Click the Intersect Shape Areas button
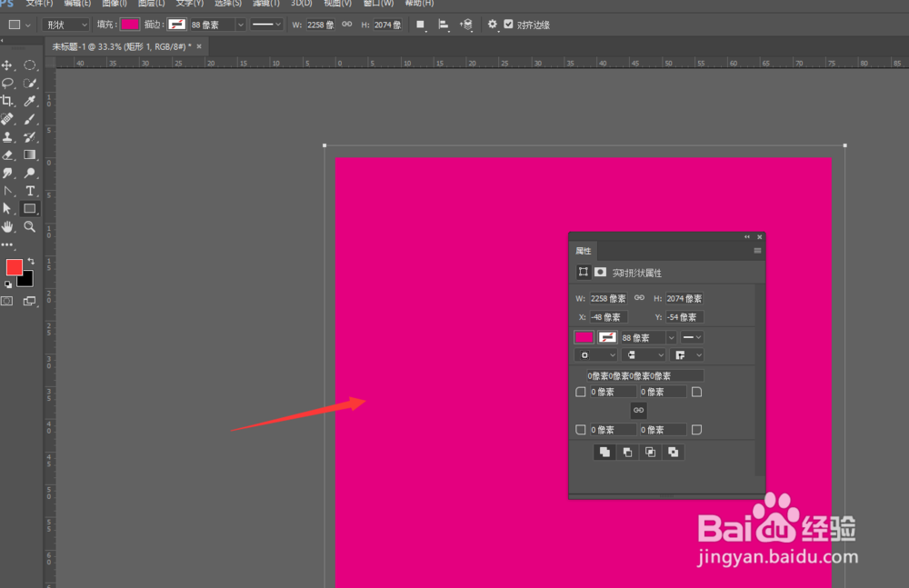The width and height of the screenshot is (909, 588). click(651, 453)
